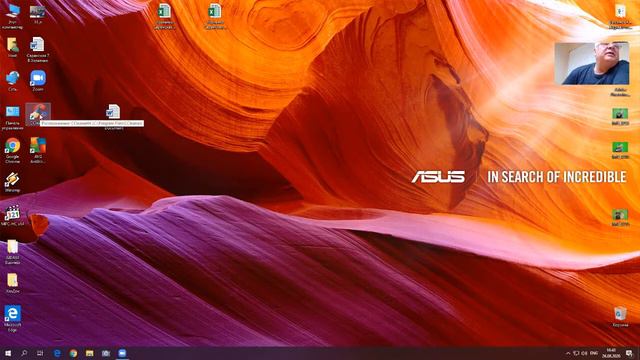Open the Панель управления desktop icon

13,118
